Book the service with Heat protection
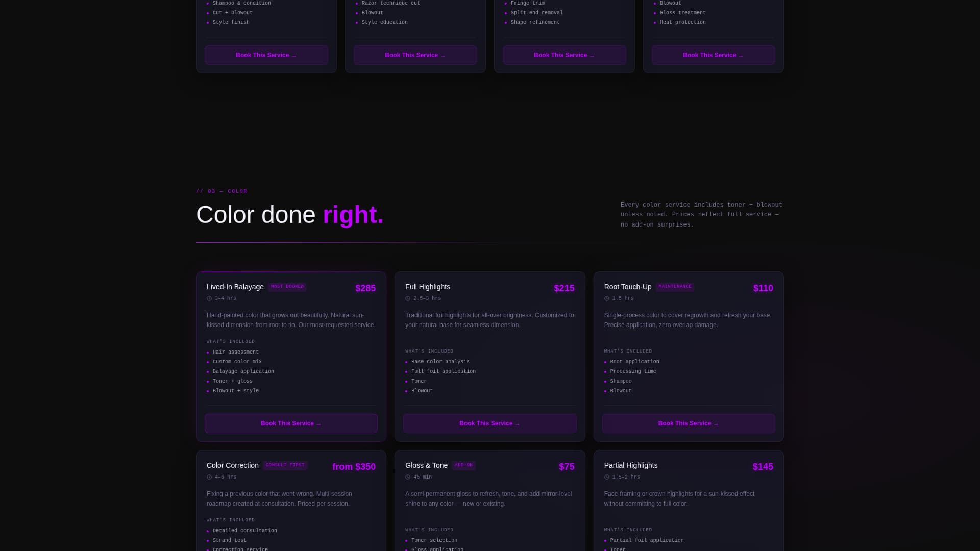The width and height of the screenshot is (980, 551). point(714,55)
